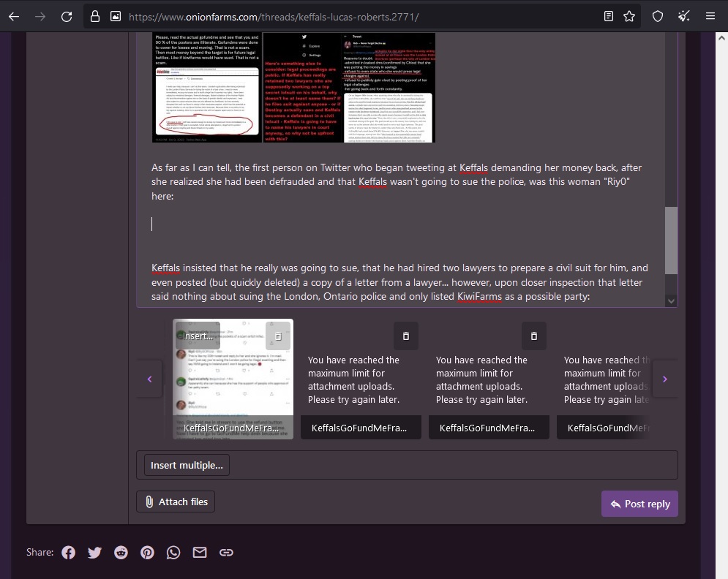Click the browser back arrow
The width and height of the screenshot is (728, 579).
14,16
